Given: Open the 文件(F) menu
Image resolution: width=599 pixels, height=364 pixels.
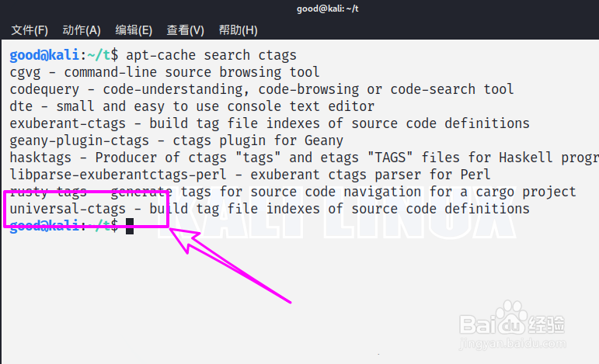Looking at the screenshot, I should [x=30, y=30].
